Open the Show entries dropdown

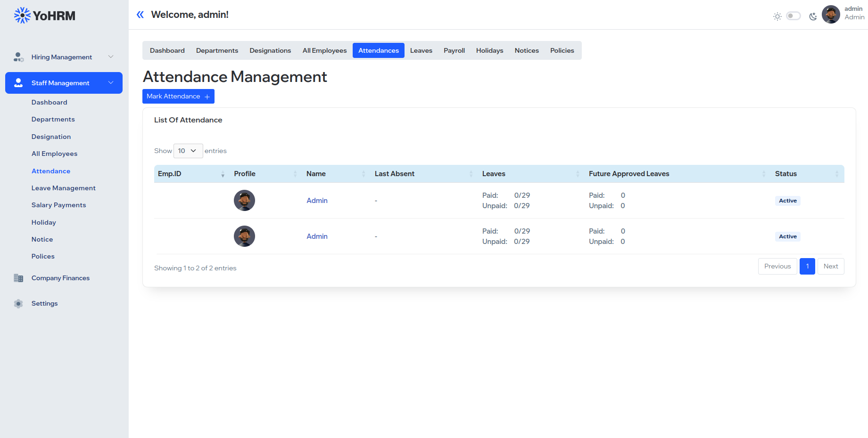(188, 151)
